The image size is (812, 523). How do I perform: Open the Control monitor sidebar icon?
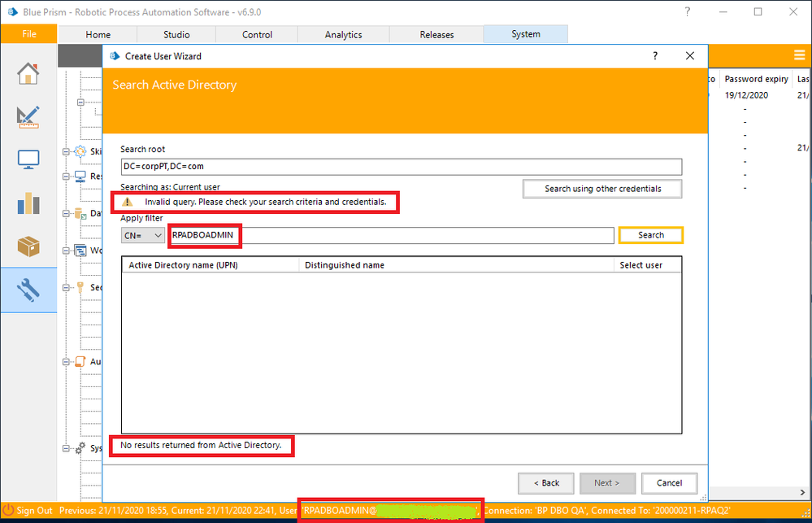(x=28, y=159)
